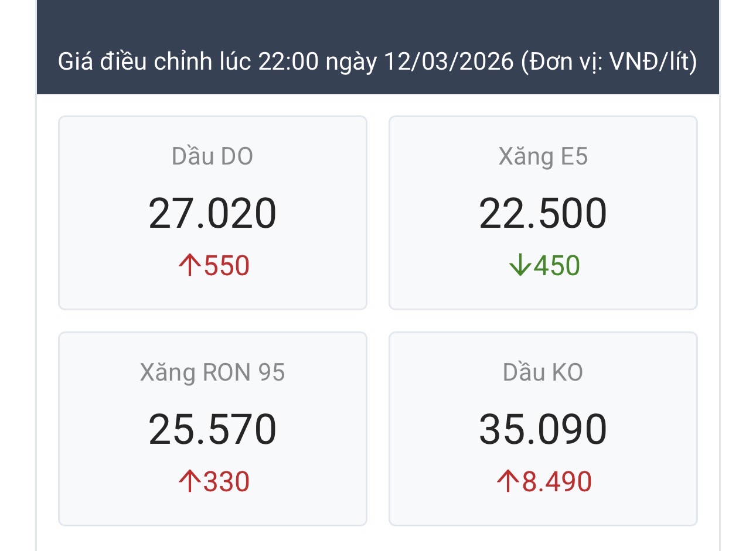
Task: Click the 330 price increase value
Action: (227, 482)
